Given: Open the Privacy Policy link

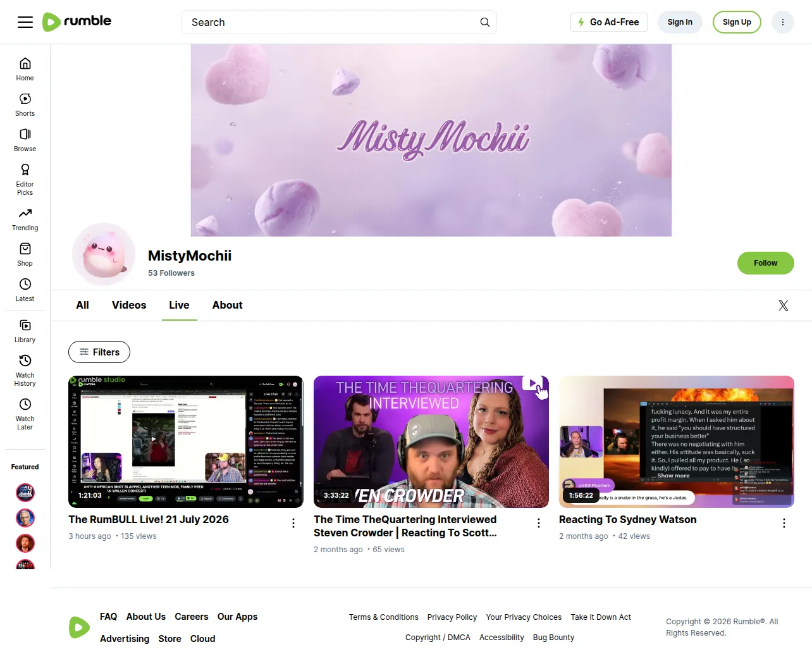Looking at the screenshot, I should point(452,617).
